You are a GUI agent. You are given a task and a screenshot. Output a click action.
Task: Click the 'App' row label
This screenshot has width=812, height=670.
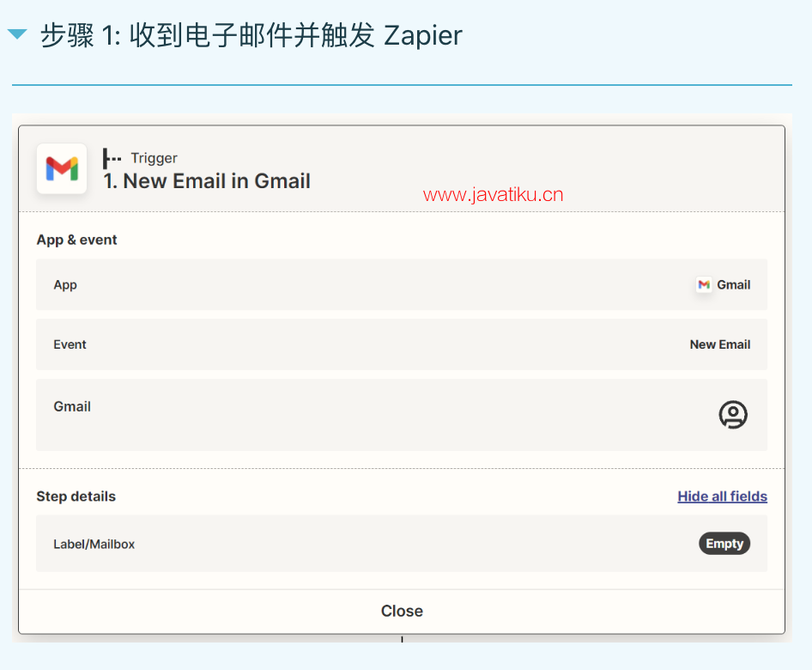(x=65, y=285)
